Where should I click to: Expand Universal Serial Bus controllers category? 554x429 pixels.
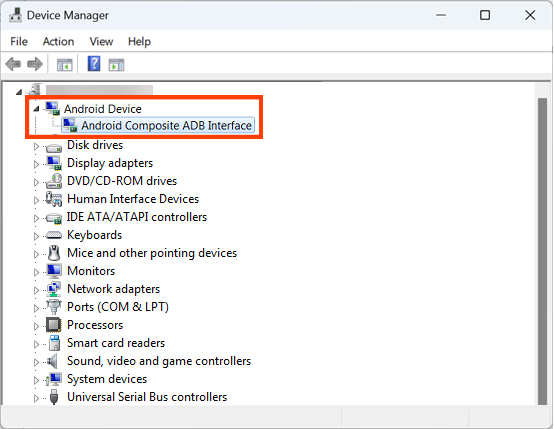tap(36, 398)
